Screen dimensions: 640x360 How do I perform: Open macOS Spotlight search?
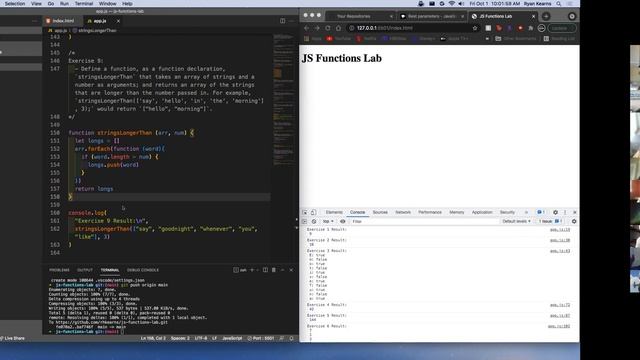coord(559,4)
